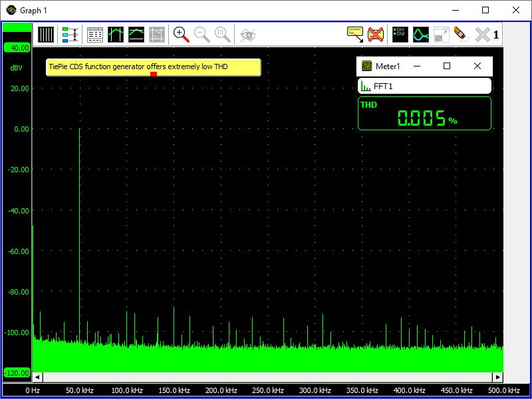Click the vertical bars graph icon in toolbar

point(46,35)
